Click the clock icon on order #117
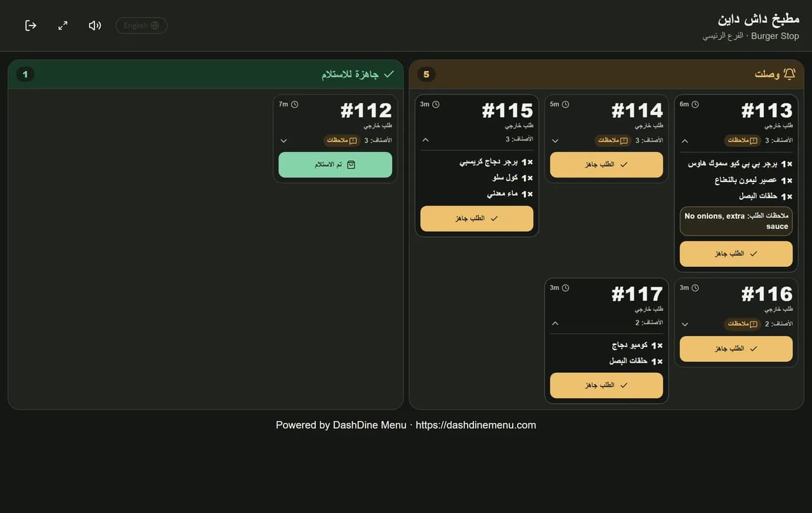 click(566, 288)
